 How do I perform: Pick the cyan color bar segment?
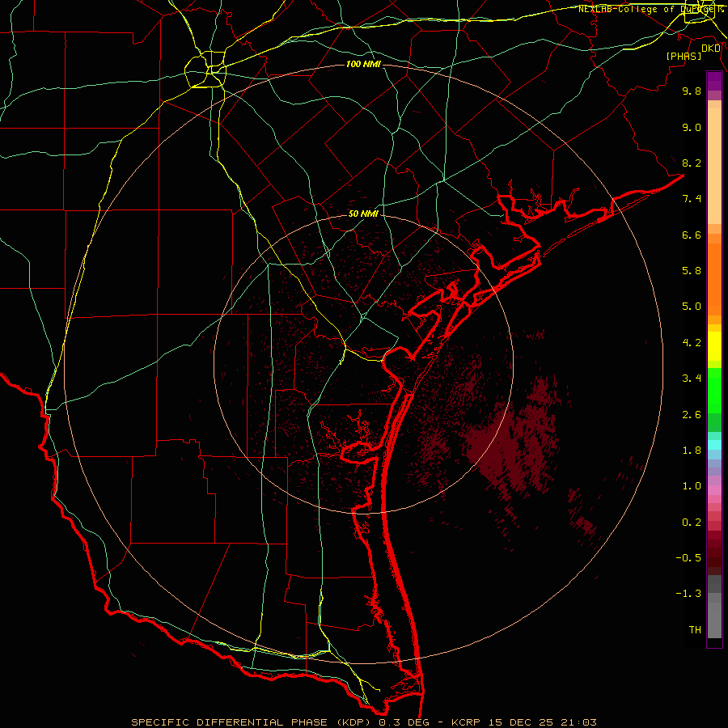[714, 445]
